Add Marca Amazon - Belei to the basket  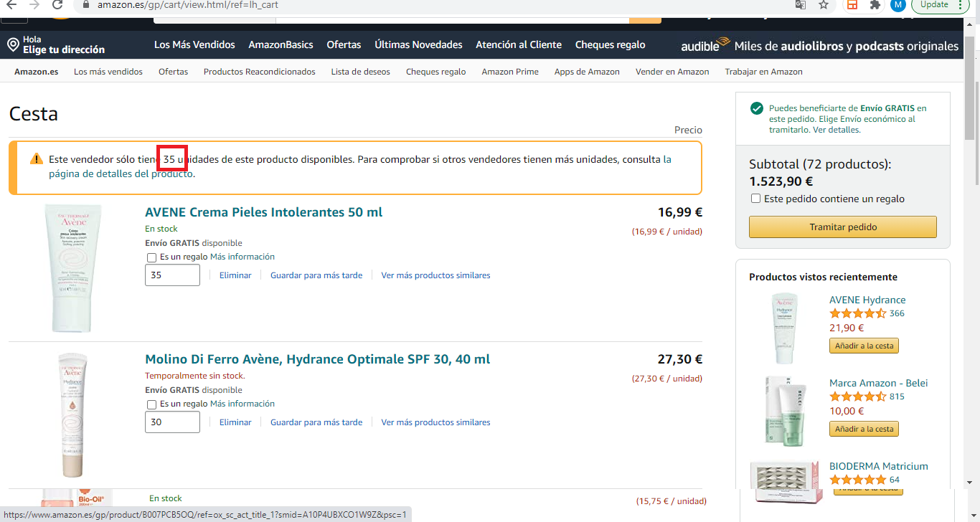864,429
